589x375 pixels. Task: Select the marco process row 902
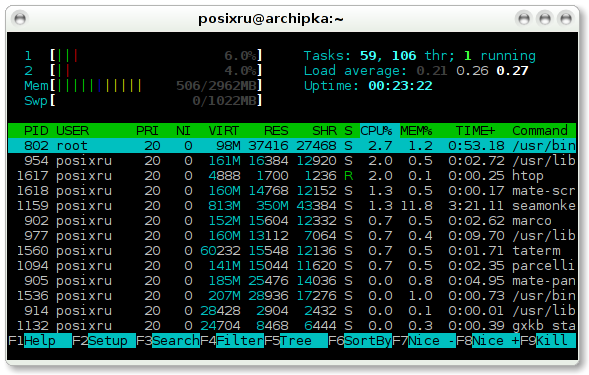292,221
